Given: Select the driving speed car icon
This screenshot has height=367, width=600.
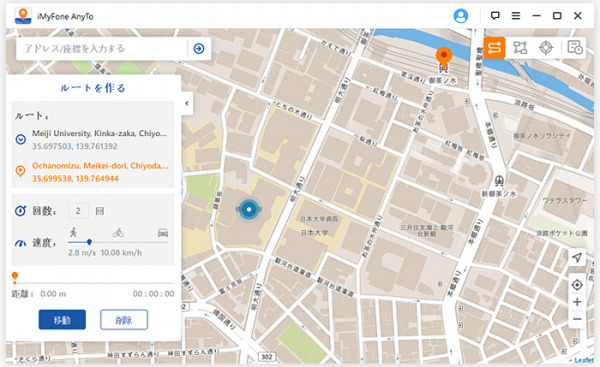Looking at the screenshot, I should point(163,233).
